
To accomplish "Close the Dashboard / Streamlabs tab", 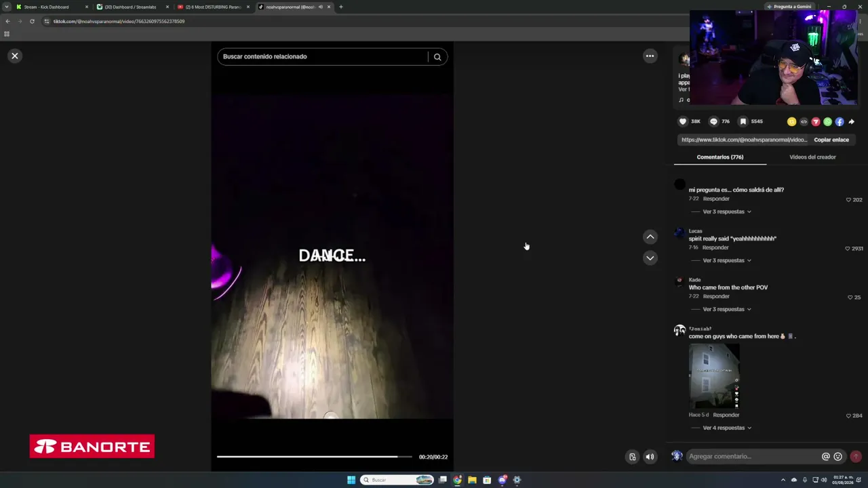I will [x=167, y=7].
